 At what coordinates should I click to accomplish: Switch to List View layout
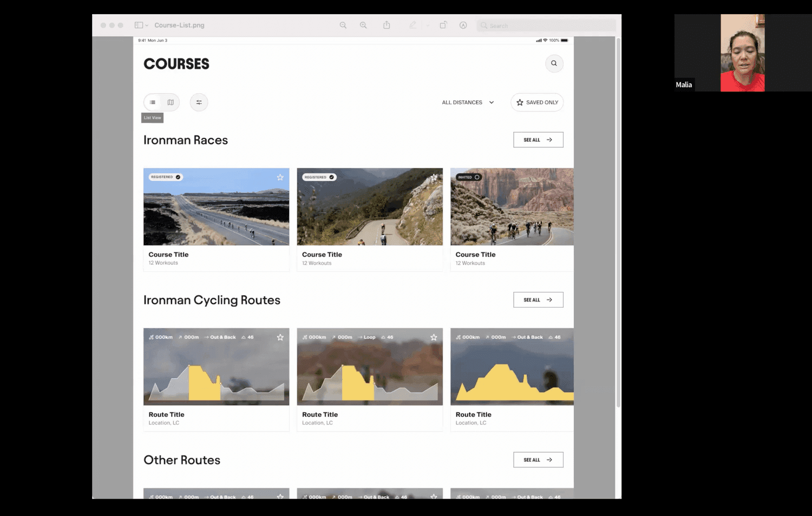coord(153,102)
